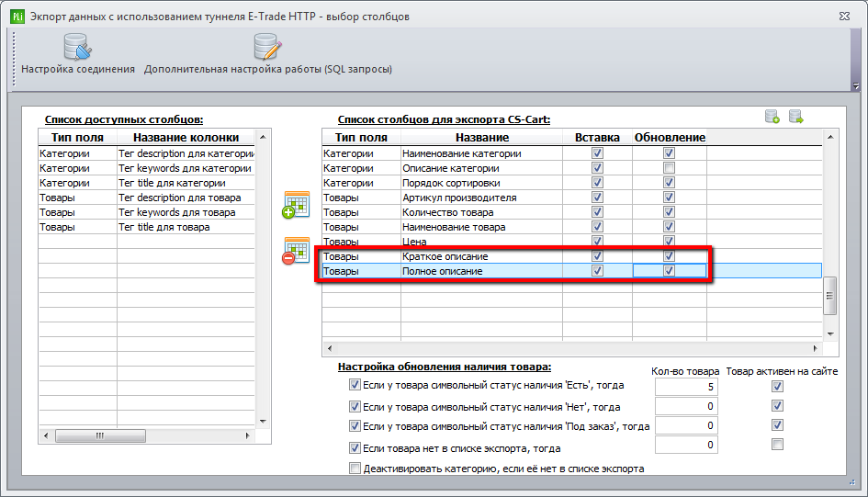Image resolution: width=868 pixels, height=497 pixels.
Task: Toggle Обновление for Краткое описание
Action: coord(670,255)
